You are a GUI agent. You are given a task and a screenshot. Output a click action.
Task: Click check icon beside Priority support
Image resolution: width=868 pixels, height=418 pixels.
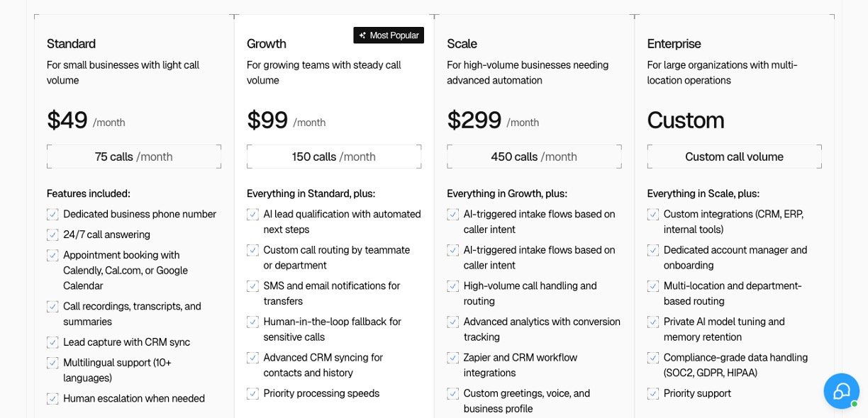pos(653,393)
